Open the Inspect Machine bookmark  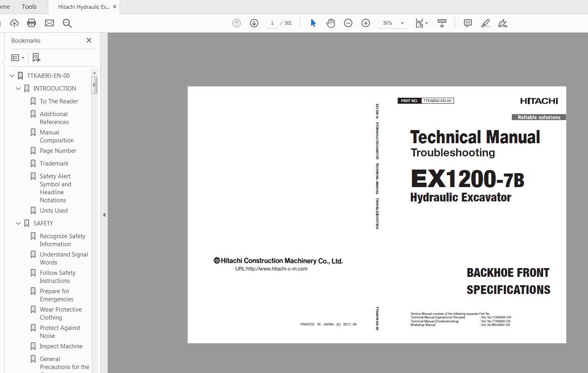[x=61, y=346]
